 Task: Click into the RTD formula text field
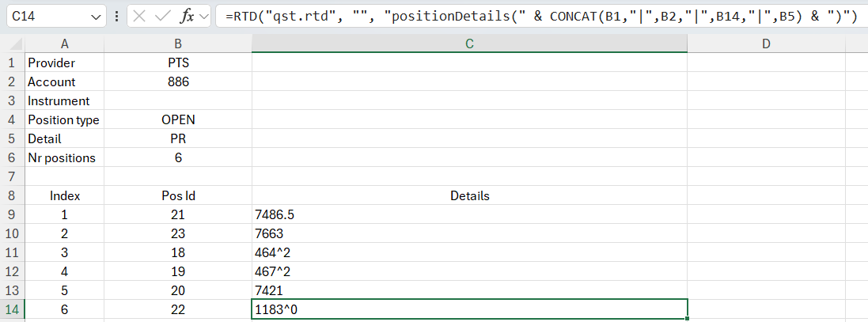(541, 17)
